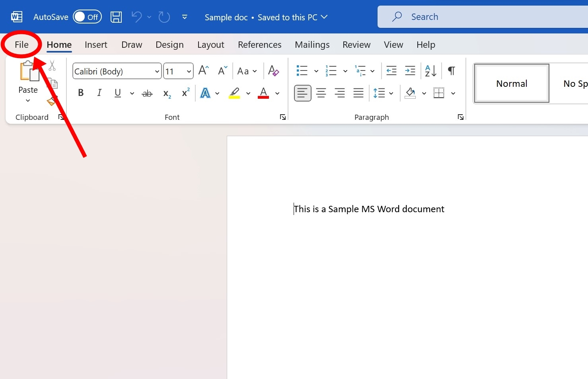Open the font name combo box
Viewport: 588px width, 379px height.
pyautogui.click(x=117, y=71)
